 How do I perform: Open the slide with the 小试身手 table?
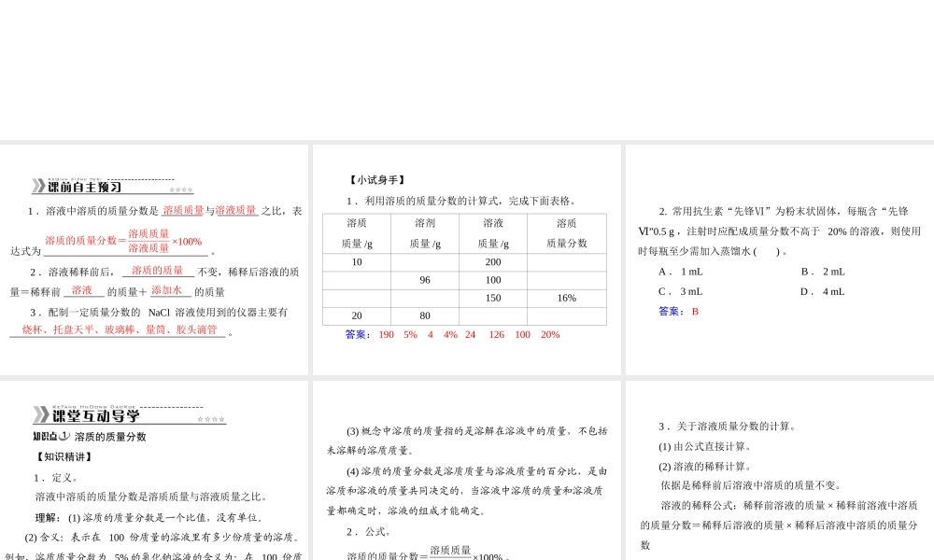point(467,259)
